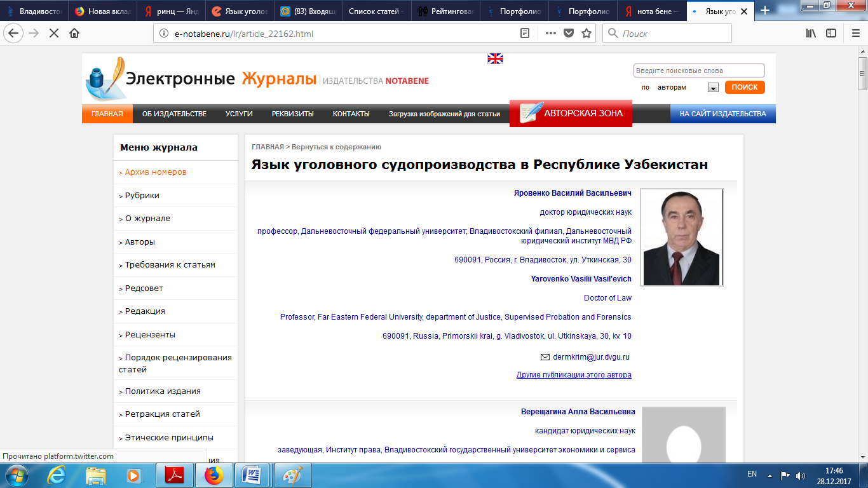Click the Pocket save icon
Viewport: 868px width, 488px height.
(569, 34)
